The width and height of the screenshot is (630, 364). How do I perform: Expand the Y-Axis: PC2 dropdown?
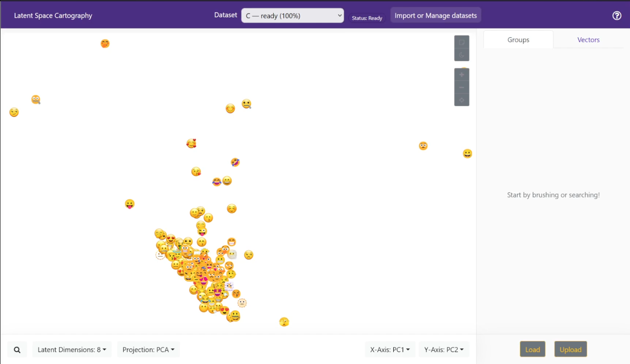click(x=444, y=349)
